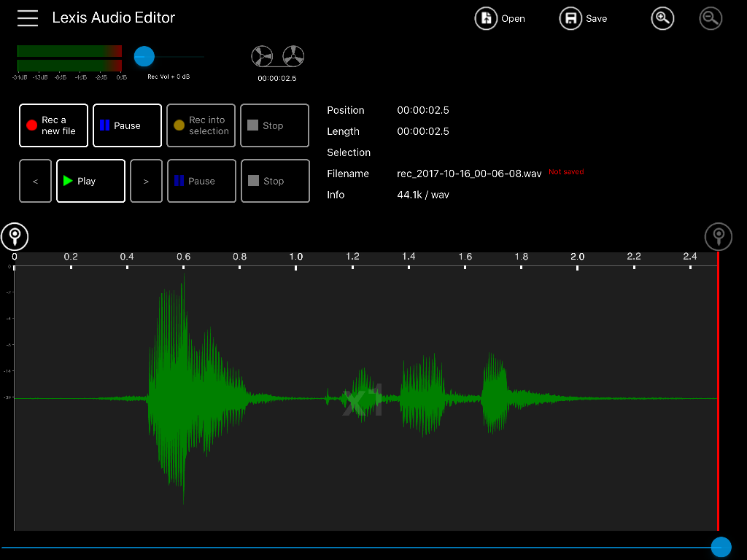This screenshot has height=560, width=747.
Task: Click the Position value 00:00:02.5
Action: (x=423, y=111)
